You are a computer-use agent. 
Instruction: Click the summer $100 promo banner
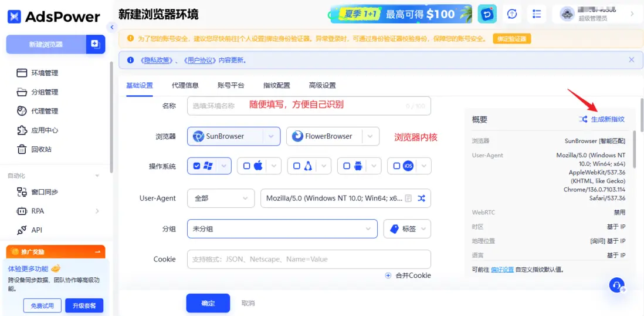(401, 15)
